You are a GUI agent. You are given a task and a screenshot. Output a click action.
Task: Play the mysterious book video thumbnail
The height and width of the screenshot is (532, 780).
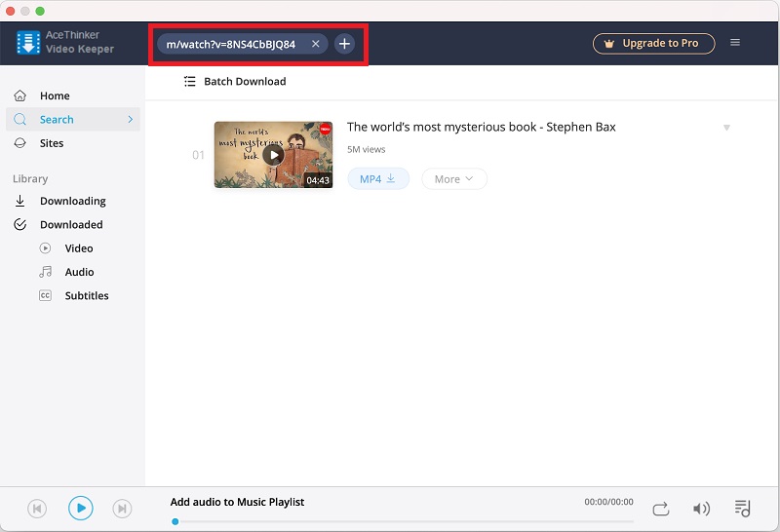pos(273,155)
